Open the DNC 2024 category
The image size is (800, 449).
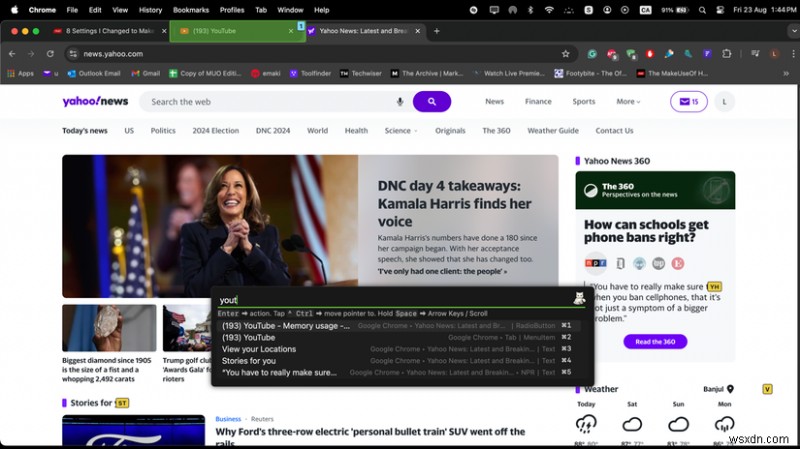coord(273,131)
